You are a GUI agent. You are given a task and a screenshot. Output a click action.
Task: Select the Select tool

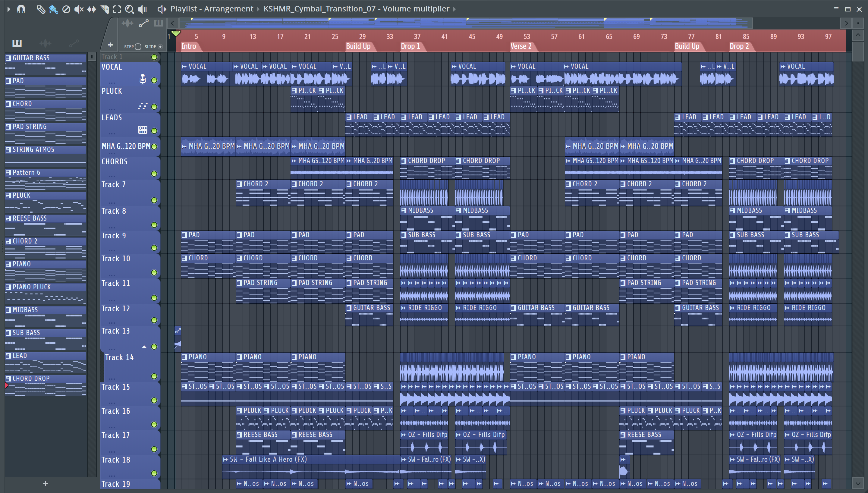click(117, 9)
